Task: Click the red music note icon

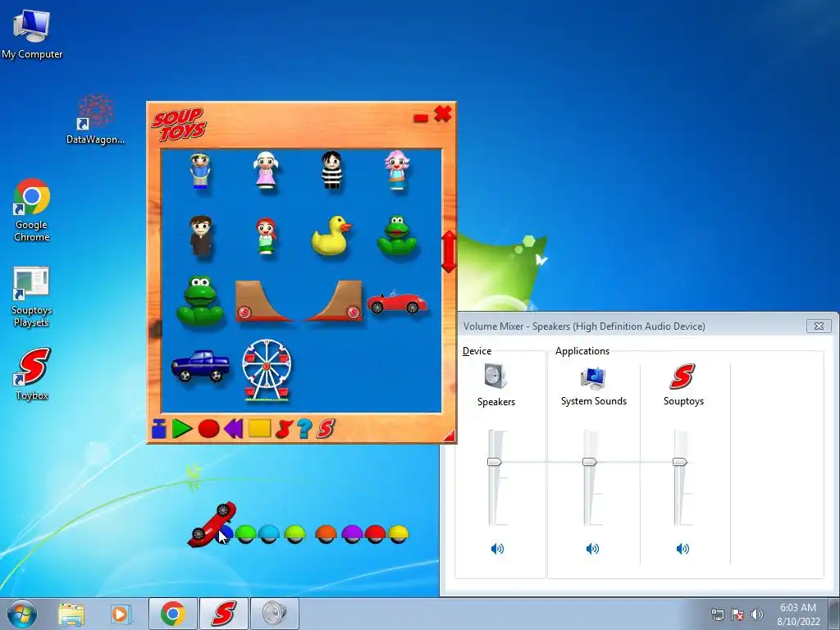Action: coord(284,429)
